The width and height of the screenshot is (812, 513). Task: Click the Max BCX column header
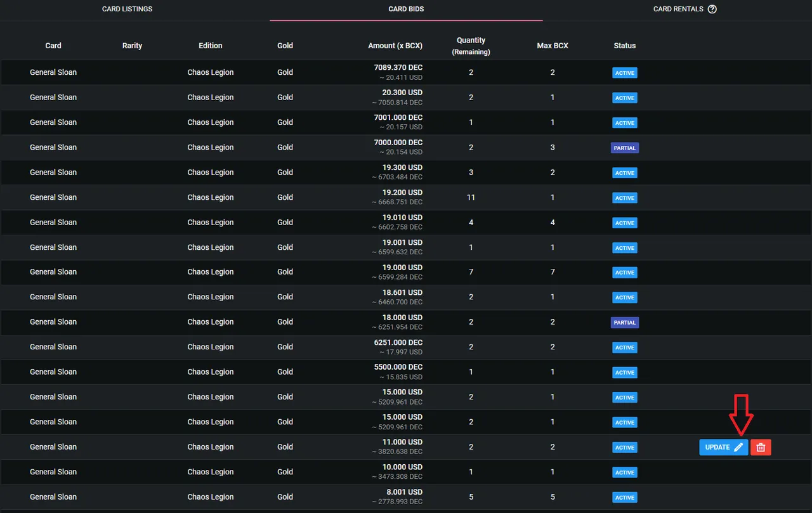553,46
